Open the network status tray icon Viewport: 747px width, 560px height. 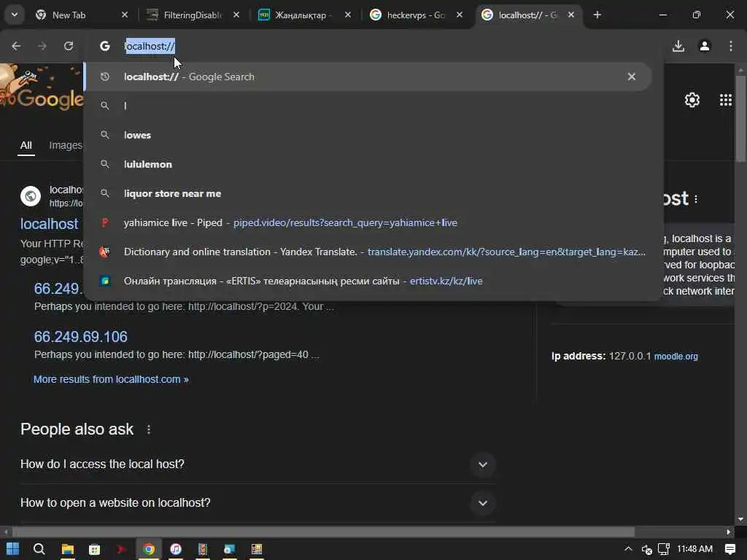point(664,549)
